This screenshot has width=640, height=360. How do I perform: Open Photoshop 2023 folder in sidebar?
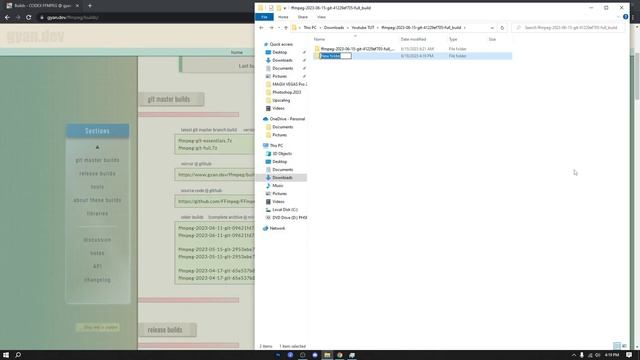coord(287,92)
